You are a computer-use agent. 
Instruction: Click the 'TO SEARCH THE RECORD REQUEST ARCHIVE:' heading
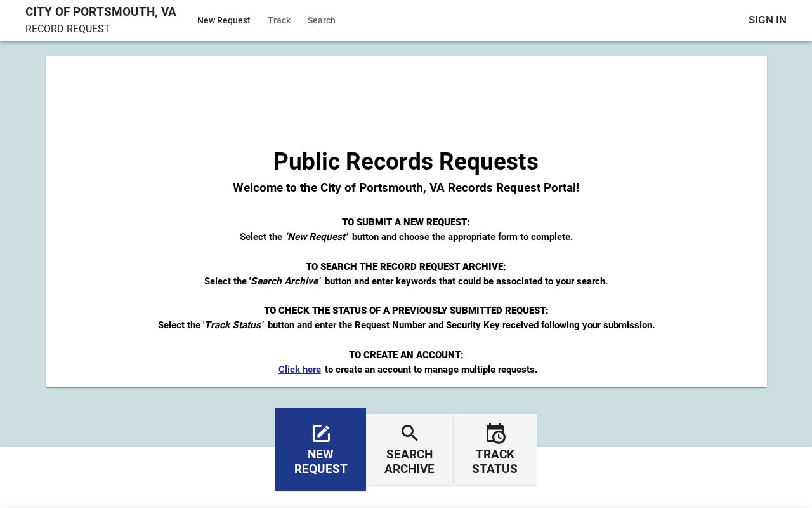pyautogui.click(x=406, y=267)
